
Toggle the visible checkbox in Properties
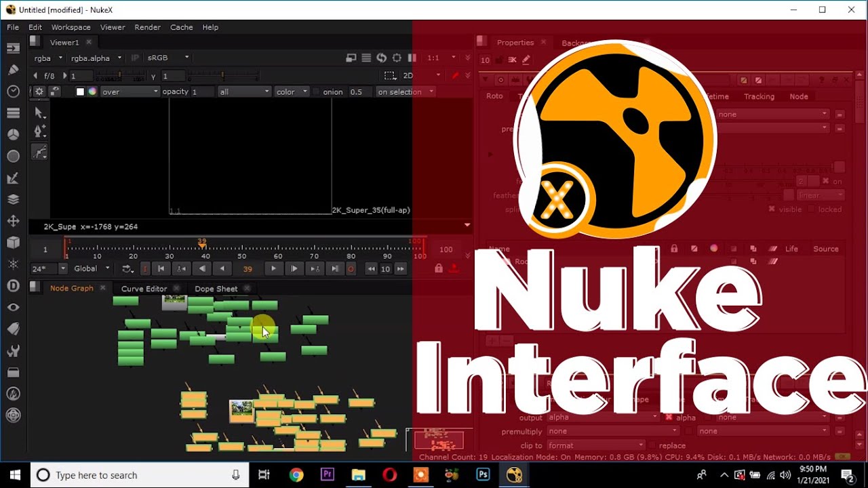[x=772, y=209]
